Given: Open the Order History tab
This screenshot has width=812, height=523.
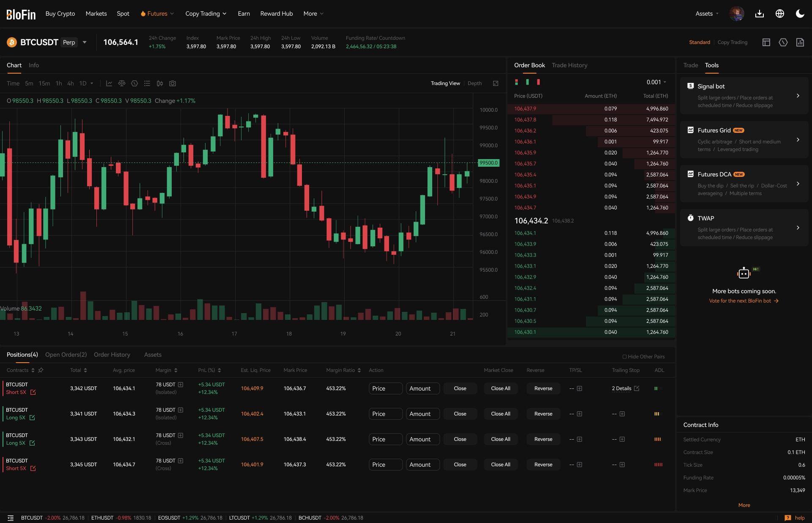Looking at the screenshot, I should click(x=112, y=355).
